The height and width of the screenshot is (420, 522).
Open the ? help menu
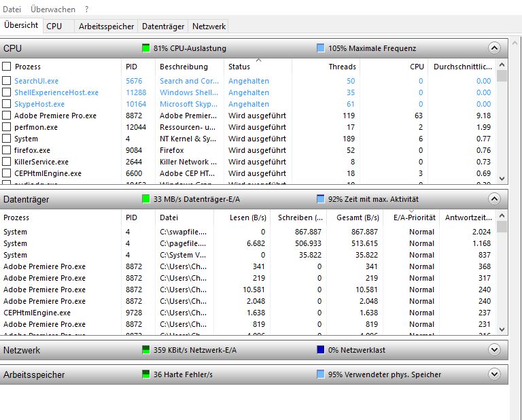[86, 10]
